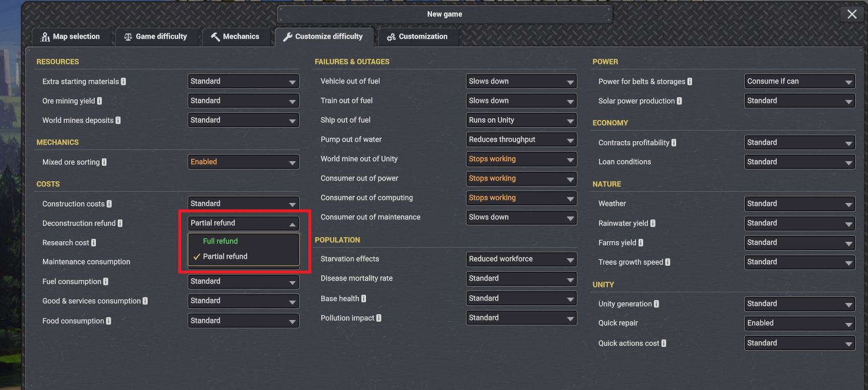Close the New game window

coord(852,14)
